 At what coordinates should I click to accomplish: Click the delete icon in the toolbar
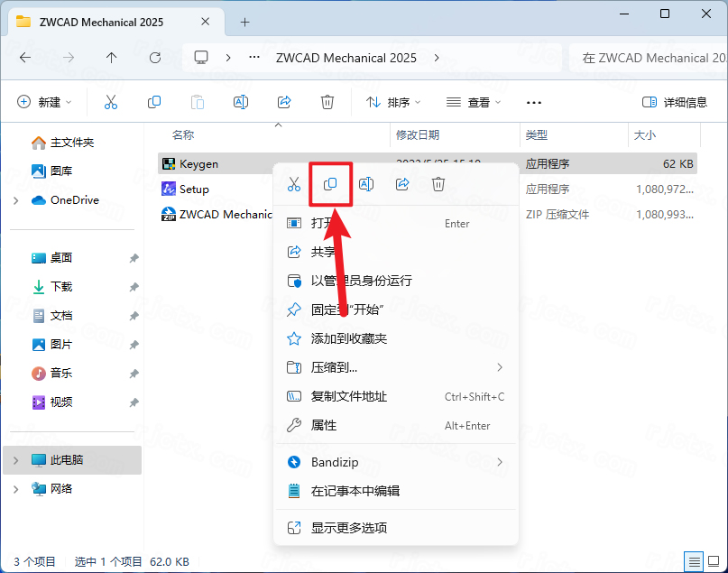tap(327, 102)
